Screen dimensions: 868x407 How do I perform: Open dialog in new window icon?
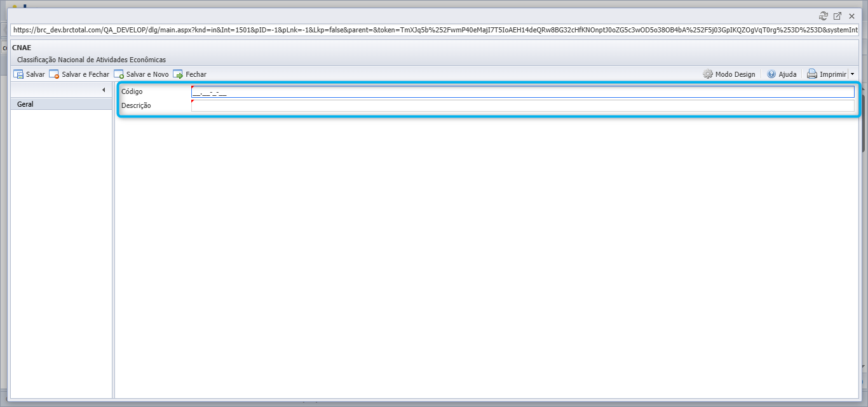click(837, 16)
